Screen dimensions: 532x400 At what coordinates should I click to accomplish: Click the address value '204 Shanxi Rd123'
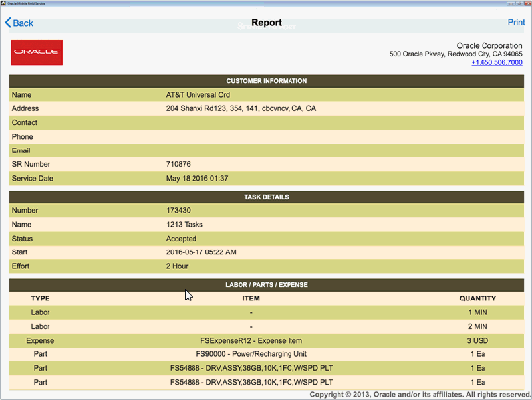click(196, 108)
